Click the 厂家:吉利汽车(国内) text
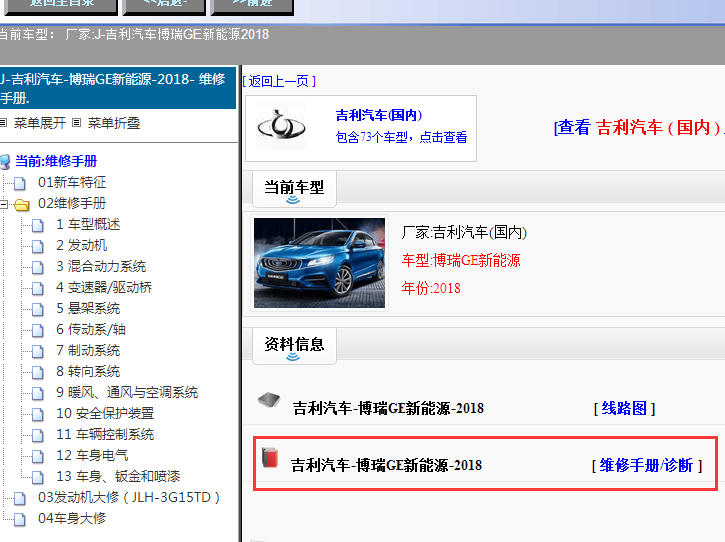 tap(464, 232)
